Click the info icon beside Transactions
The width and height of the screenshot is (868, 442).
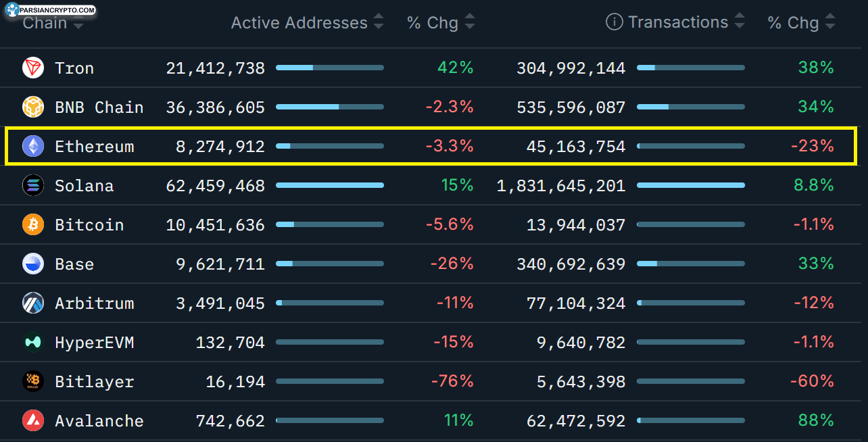(614, 22)
